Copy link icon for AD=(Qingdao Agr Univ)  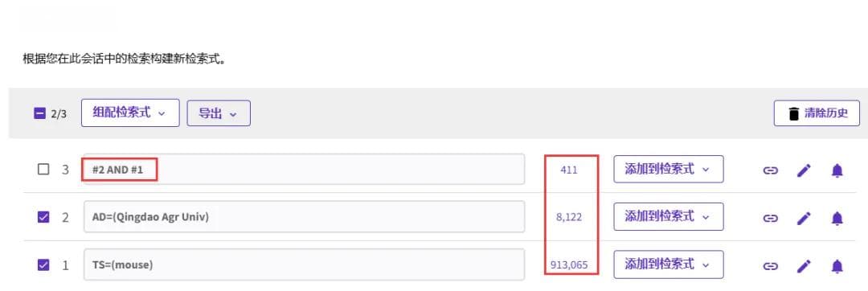click(770, 219)
